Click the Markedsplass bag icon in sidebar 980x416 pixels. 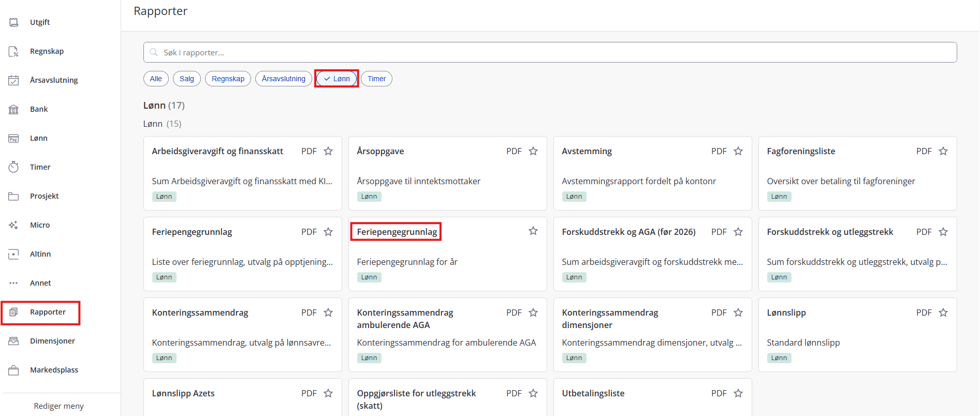point(14,370)
